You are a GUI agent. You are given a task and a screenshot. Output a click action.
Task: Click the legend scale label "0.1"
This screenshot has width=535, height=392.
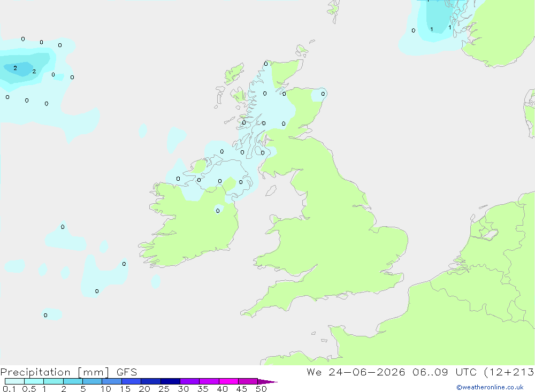(x=9, y=389)
